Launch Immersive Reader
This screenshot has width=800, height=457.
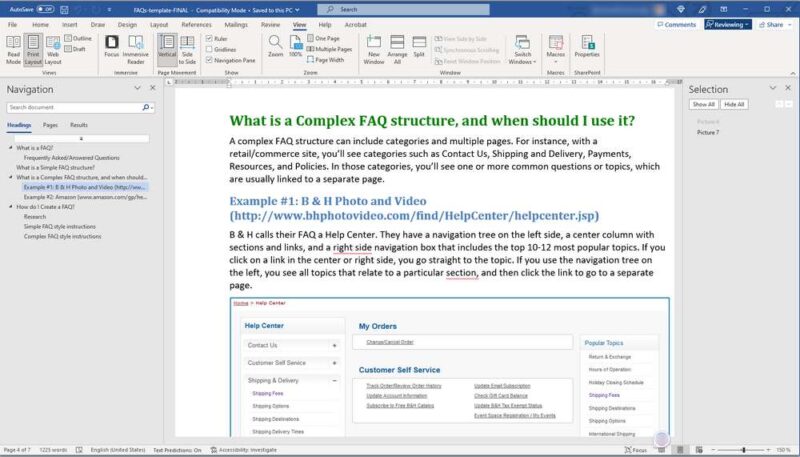135,50
